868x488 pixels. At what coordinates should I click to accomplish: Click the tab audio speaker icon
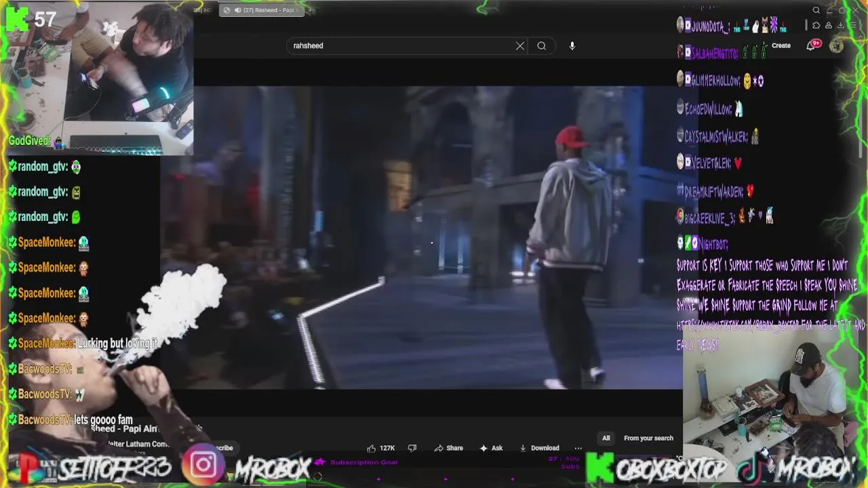(x=237, y=10)
